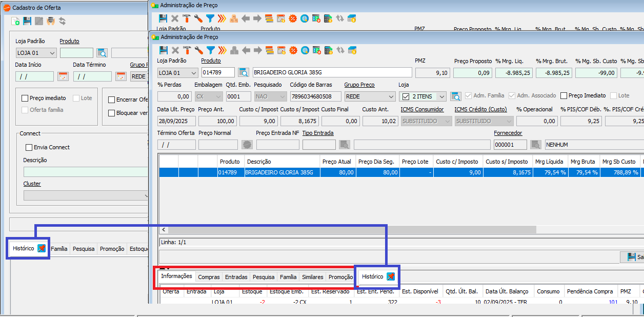This screenshot has height=317, width=644.
Task: Open product search next to code 014789
Action: 244,73
